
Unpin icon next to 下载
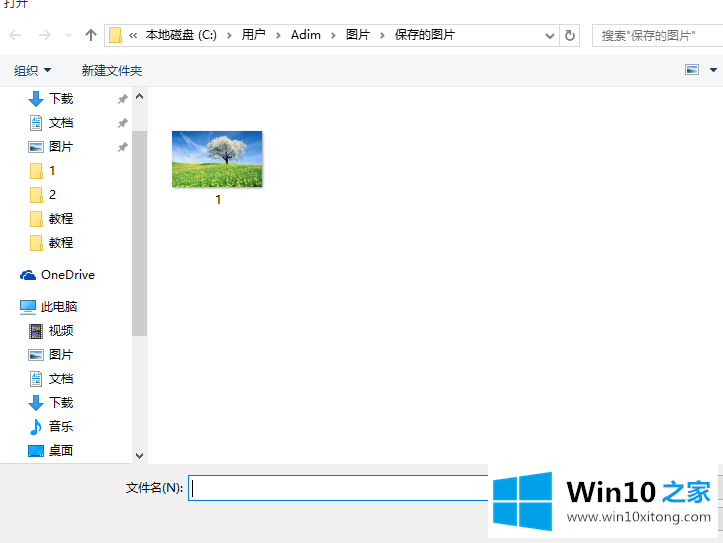[x=122, y=99]
